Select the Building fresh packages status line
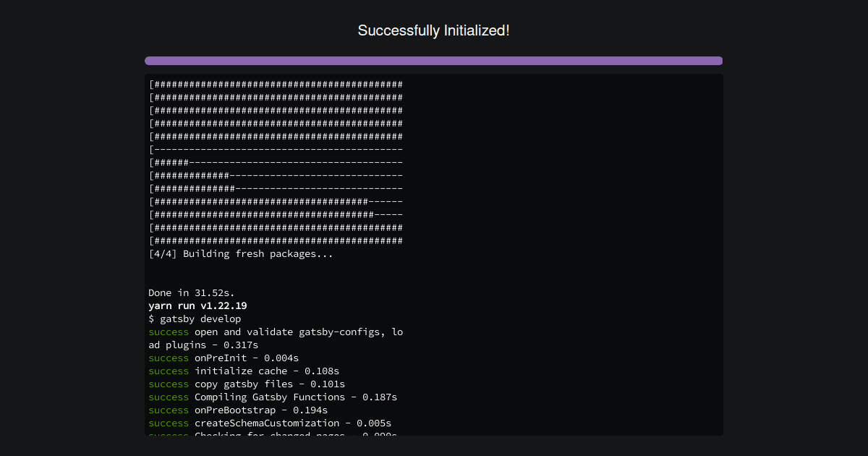 point(240,253)
